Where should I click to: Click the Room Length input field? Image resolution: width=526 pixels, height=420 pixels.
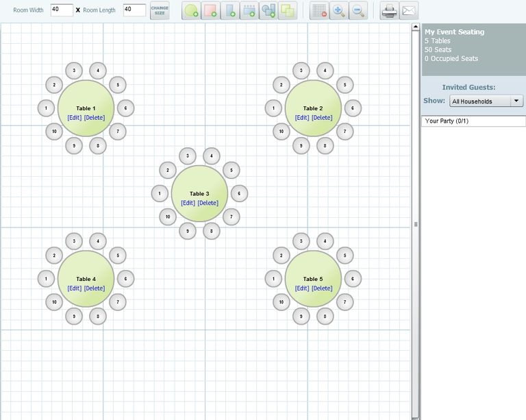[134, 10]
